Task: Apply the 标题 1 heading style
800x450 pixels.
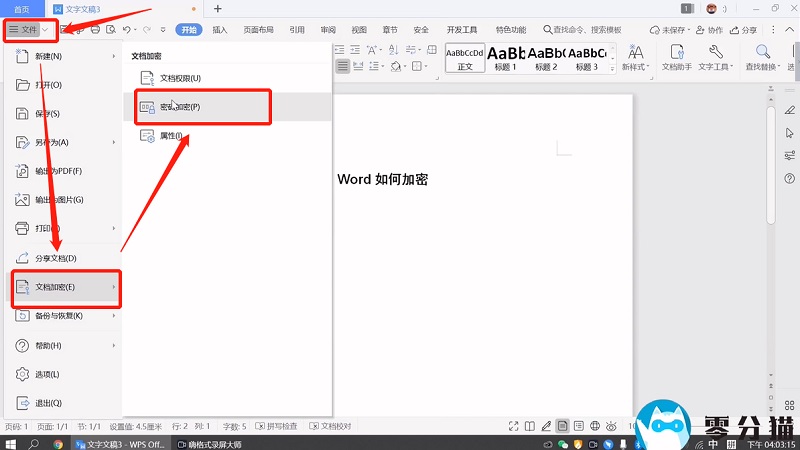Action: point(505,58)
